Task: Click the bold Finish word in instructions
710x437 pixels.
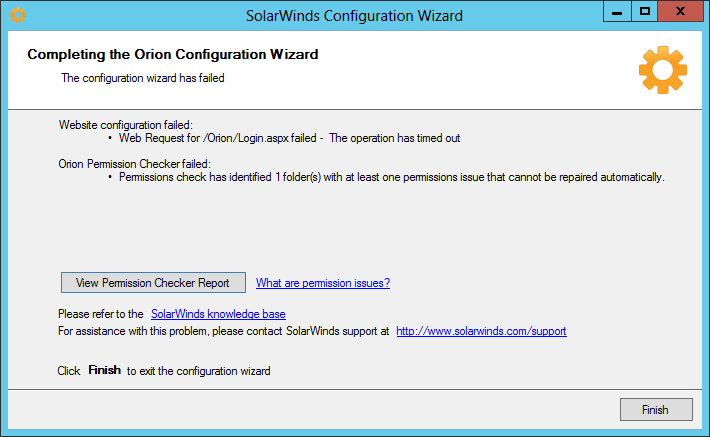Action: tap(105, 370)
